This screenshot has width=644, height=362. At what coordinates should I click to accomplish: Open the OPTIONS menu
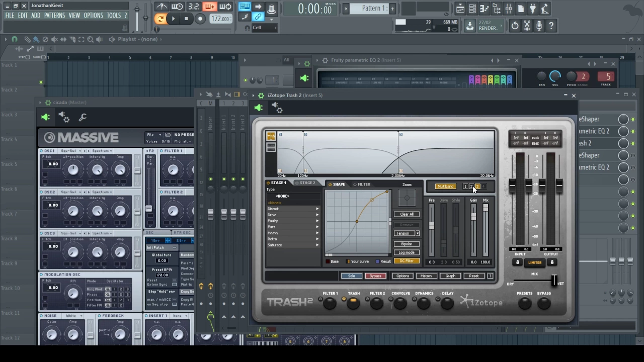click(x=93, y=16)
